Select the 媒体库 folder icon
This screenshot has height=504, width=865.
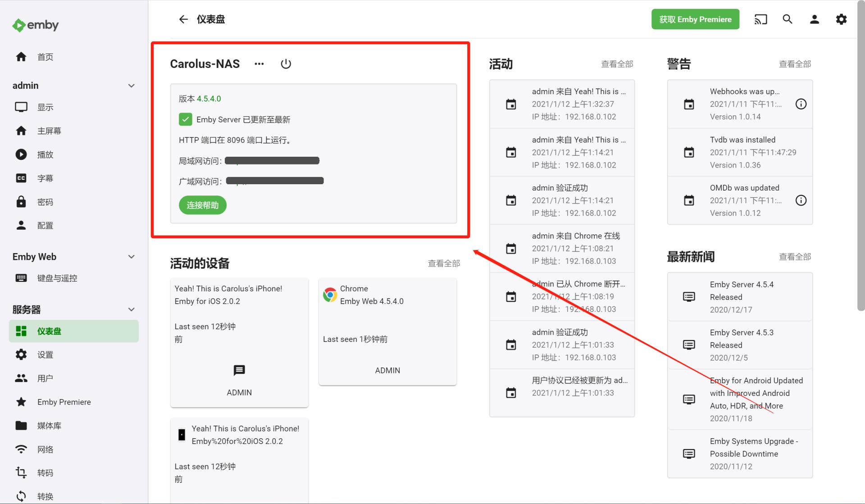click(21, 425)
